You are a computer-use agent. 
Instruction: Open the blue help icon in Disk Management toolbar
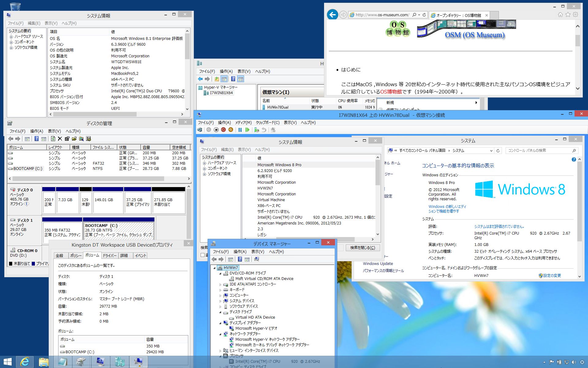[x=36, y=139]
